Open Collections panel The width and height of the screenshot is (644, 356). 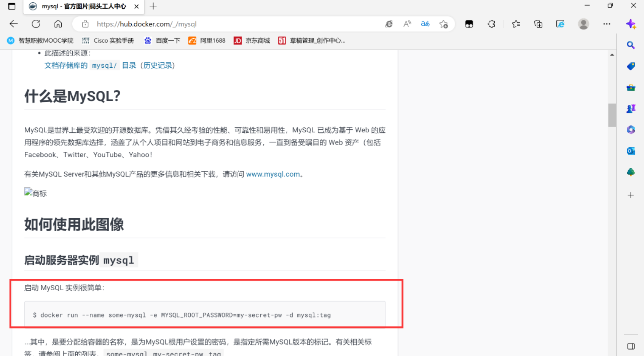coord(538,24)
